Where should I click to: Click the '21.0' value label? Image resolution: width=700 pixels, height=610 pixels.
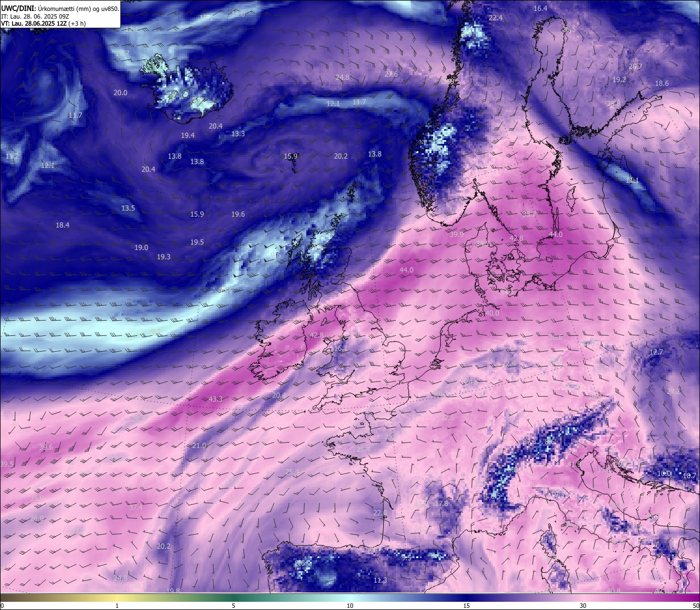[199, 445]
